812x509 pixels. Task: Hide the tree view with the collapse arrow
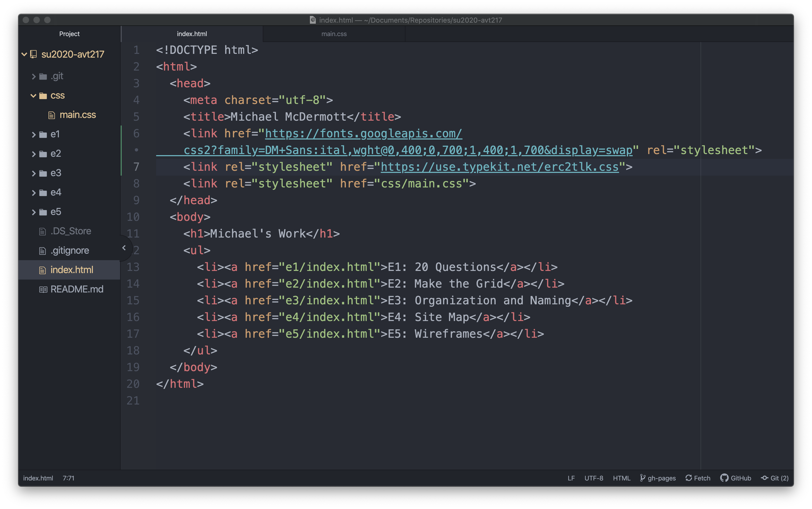tap(124, 248)
